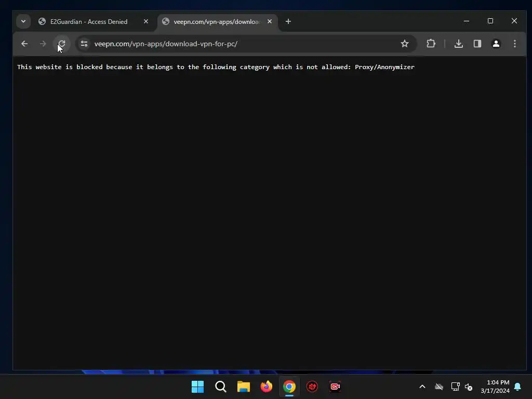Viewport: 532px width, 399px height.
Task: Click the muted volume tray icon
Action: click(x=469, y=387)
